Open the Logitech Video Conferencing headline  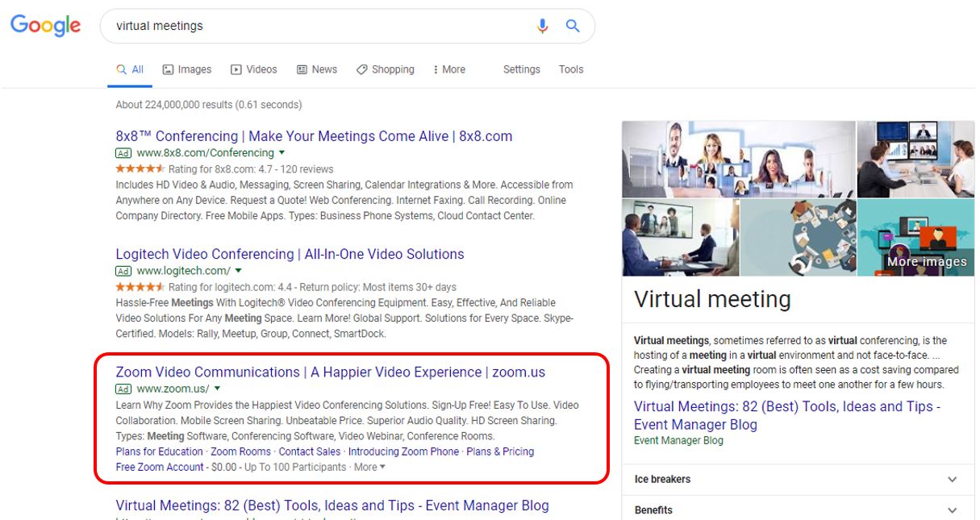tap(290, 254)
